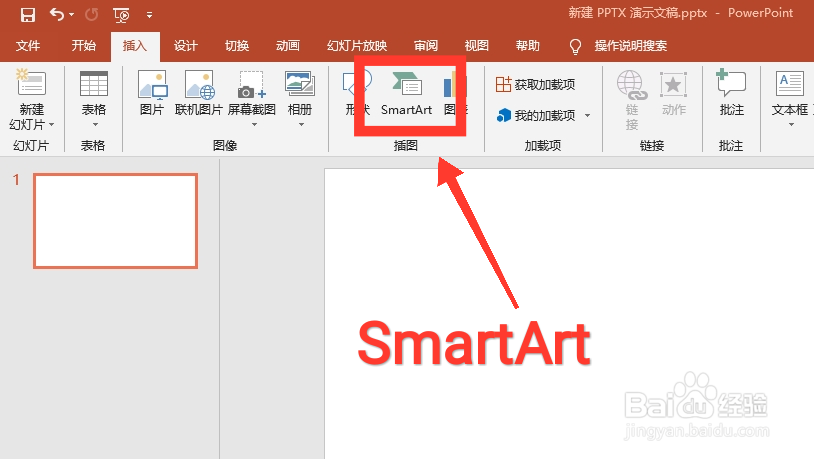Click the lightbulb tell-me icon

pyautogui.click(x=575, y=46)
